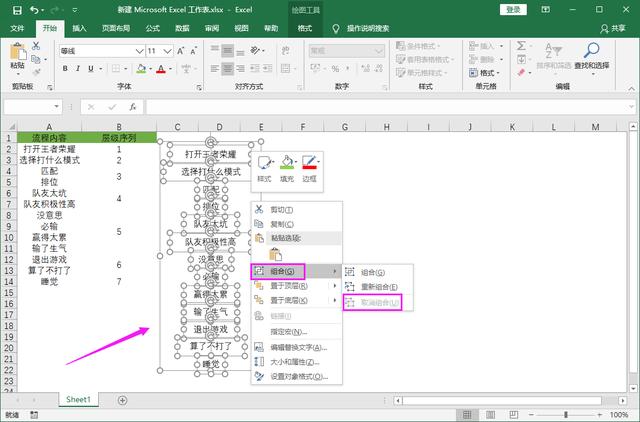640x422 pixels.
Task: Apply the fill color bucket
Action: pos(141,69)
